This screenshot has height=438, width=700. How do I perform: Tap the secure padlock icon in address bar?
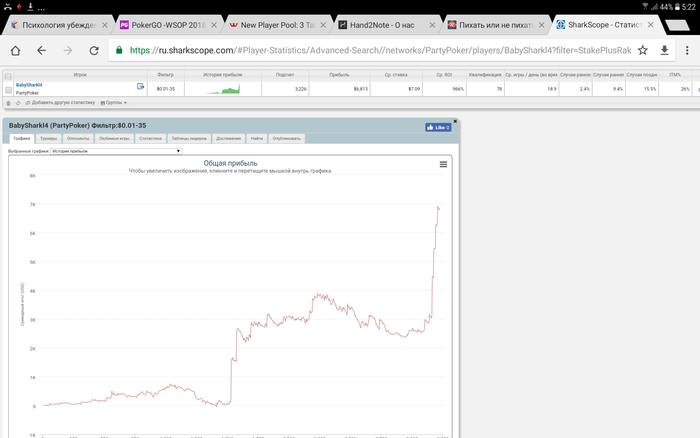pos(119,50)
